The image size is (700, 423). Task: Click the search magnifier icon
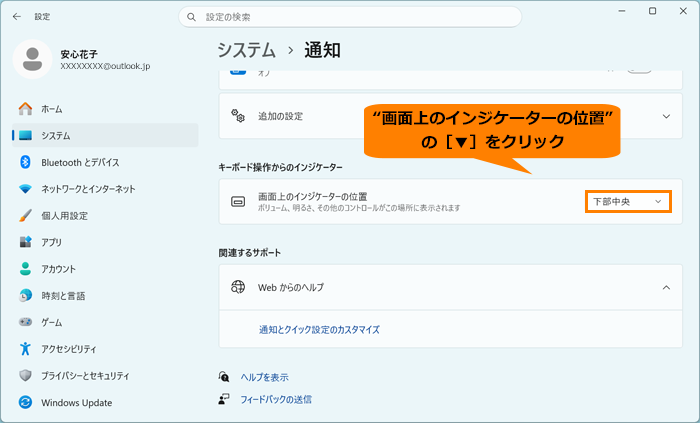[192, 17]
